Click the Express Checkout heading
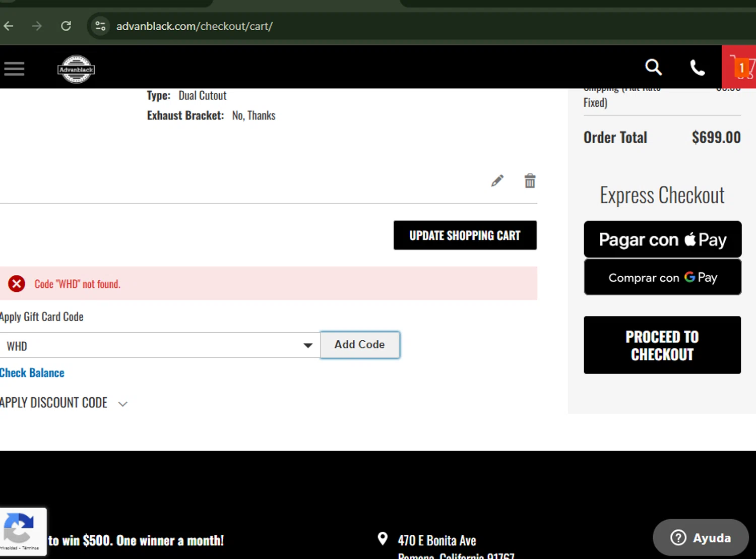Image resolution: width=756 pixels, height=559 pixels. pos(662,196)
